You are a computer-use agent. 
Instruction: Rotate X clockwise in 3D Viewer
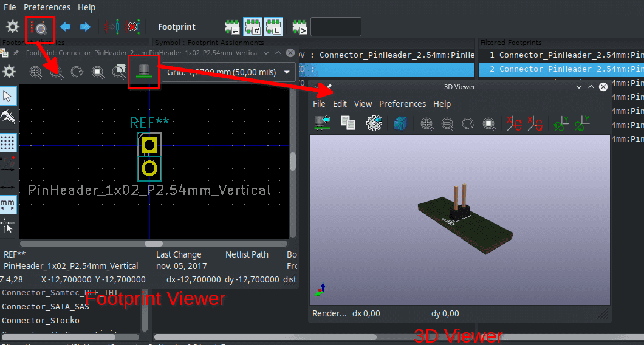(514, 123)
